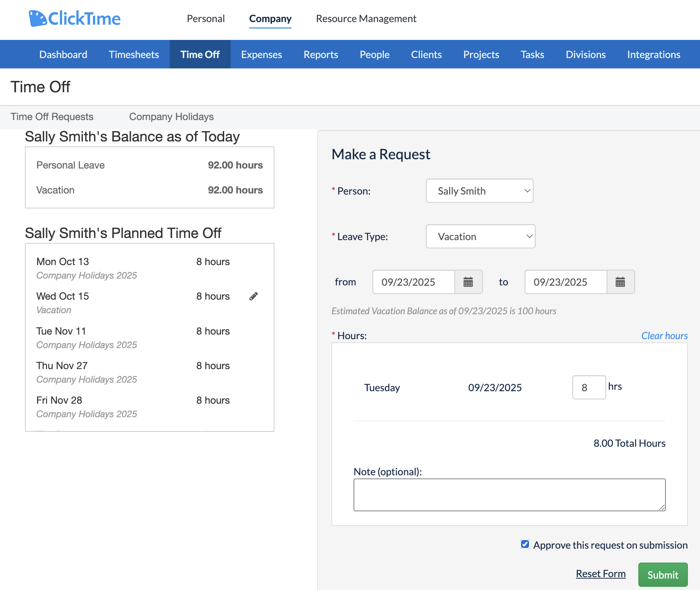The image size is (700, 590).
Task: Select the 'Tue Nov 11' planned entry
Action: pos(150,338)
